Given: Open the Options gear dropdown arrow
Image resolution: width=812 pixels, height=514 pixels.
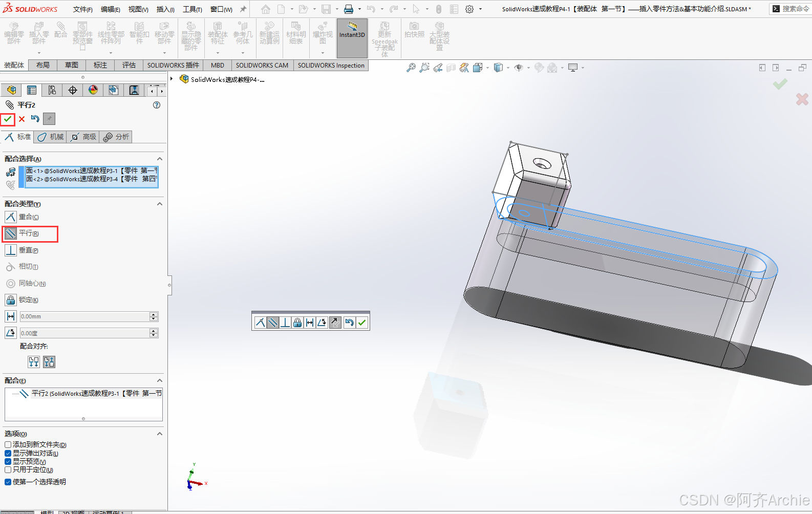Looking at the screenshot, I should pyautogui.click(x=480, y=9).
